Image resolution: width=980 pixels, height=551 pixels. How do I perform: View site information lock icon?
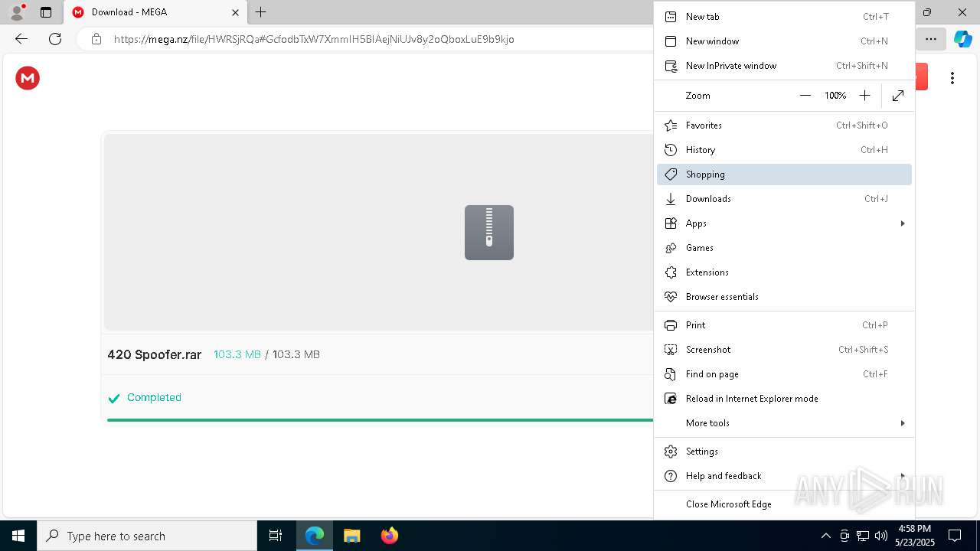tap(96, 39)
